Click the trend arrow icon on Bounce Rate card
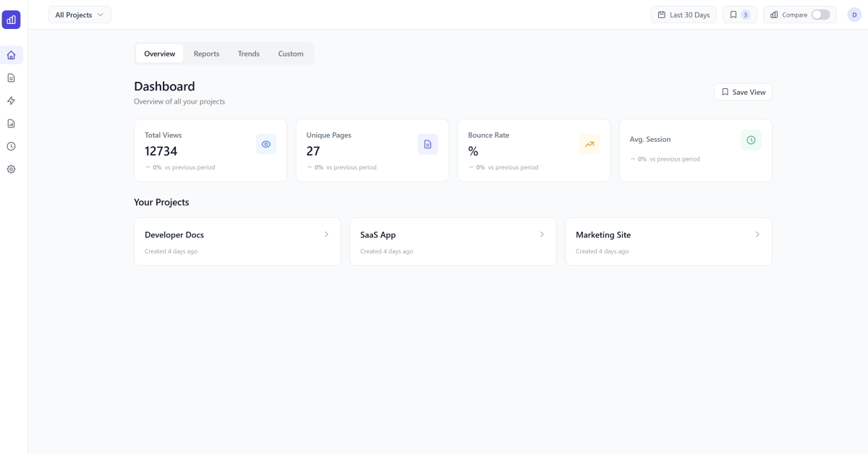The height and width of the screenshot is (454, 868). pyautogui.click(x=590, y=144)
